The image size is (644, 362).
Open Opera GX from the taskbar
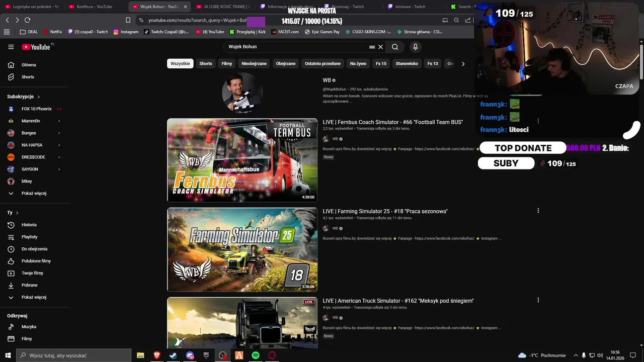(272, 355)
